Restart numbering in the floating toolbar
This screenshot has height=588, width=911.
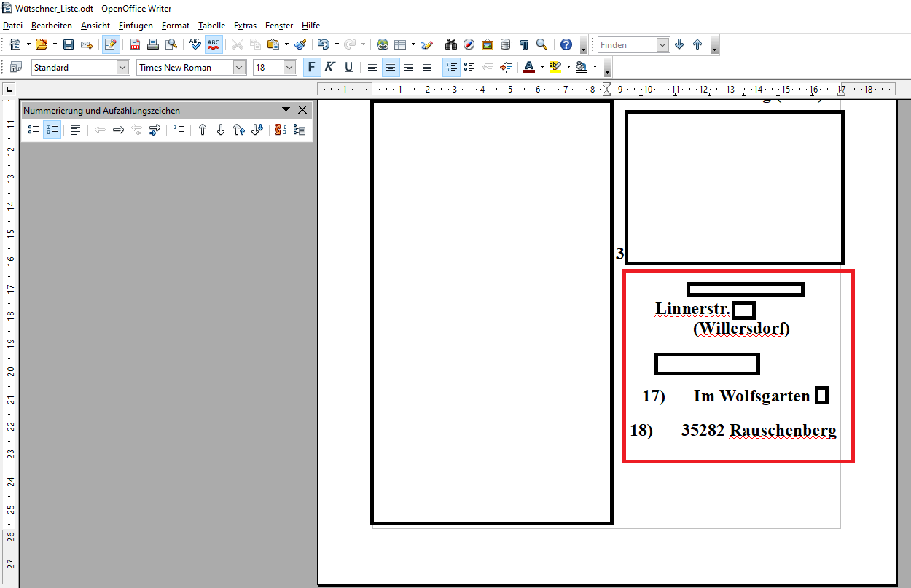pos(281,130)
